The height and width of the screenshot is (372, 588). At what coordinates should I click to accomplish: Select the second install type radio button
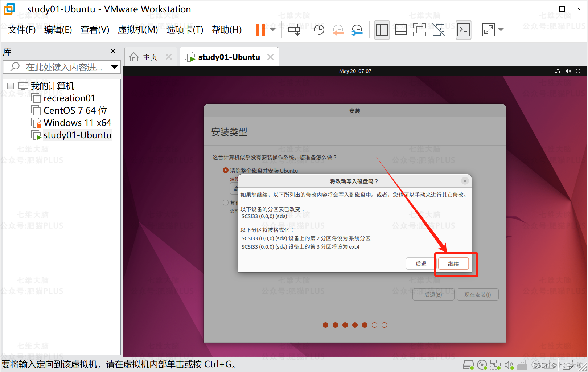coord(226,203)
